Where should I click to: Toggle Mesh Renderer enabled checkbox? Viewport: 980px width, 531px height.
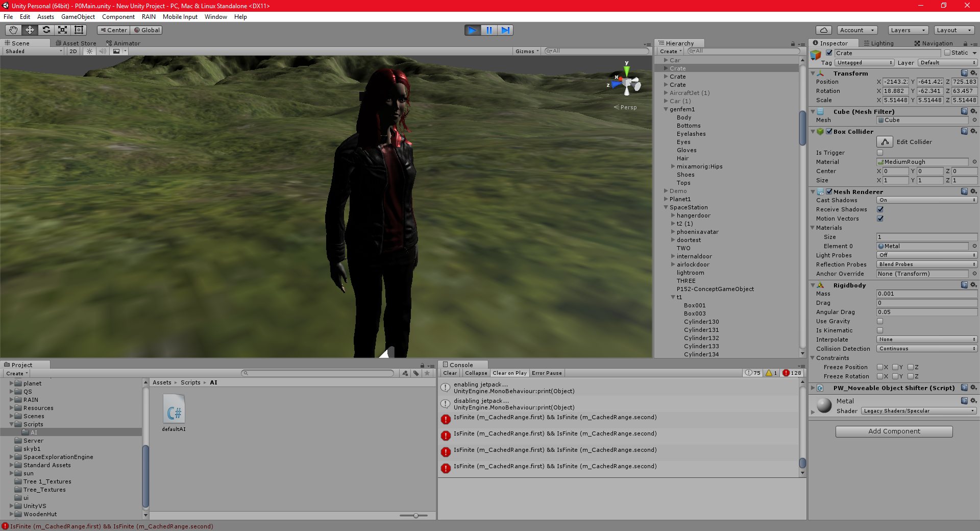(829, 191)
